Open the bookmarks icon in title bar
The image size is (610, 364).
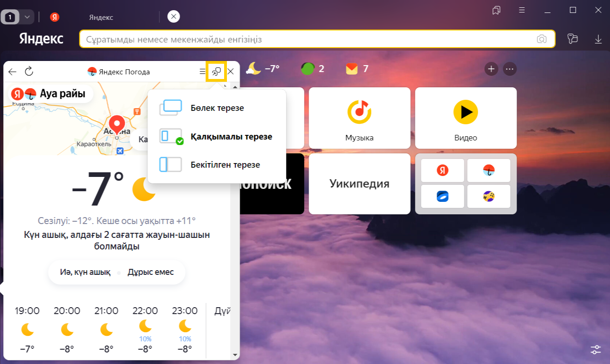[497, 10]
